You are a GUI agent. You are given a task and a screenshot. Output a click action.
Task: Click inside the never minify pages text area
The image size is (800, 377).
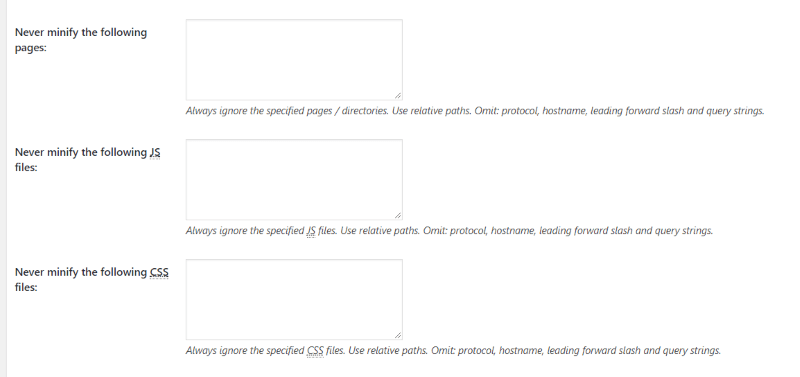tap(294, 60)
